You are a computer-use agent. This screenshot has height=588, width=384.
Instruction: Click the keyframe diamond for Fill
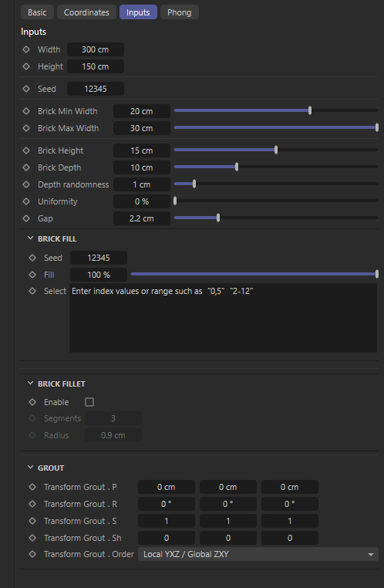point(32,275)
